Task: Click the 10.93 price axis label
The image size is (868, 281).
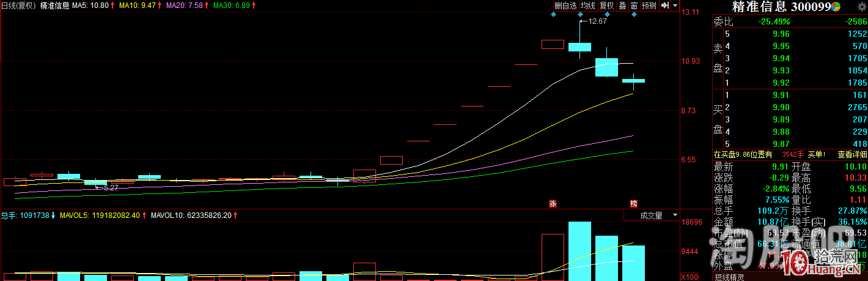Action: pos(692,61)
